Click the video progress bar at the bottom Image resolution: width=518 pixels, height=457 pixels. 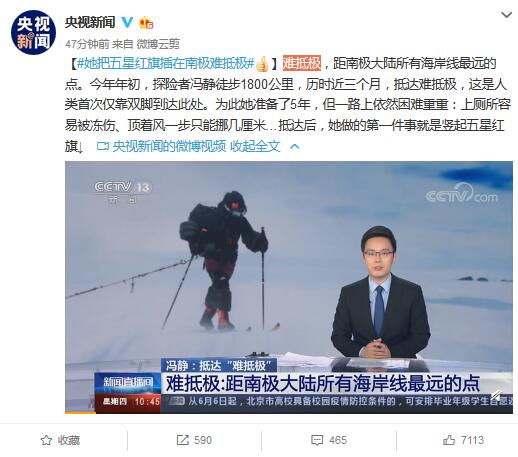[x=289, y=413]
